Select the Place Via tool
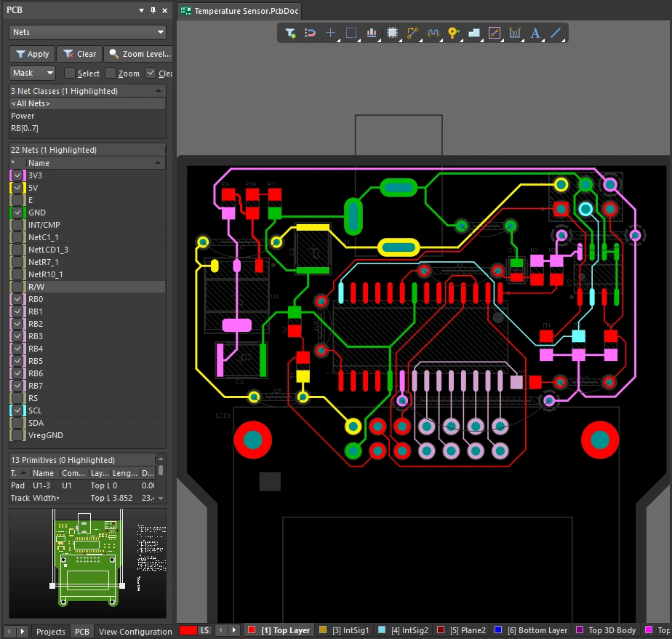The height and width of the screenshot is (639, 672). point(453,33)
